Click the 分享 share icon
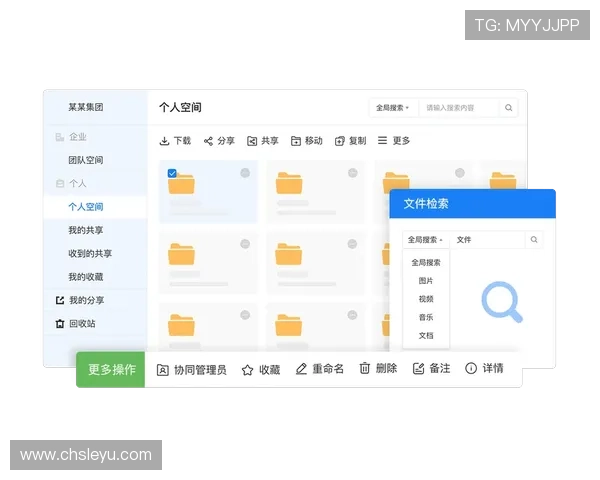The height and width of the screenshot is (480, 600). 208,141
